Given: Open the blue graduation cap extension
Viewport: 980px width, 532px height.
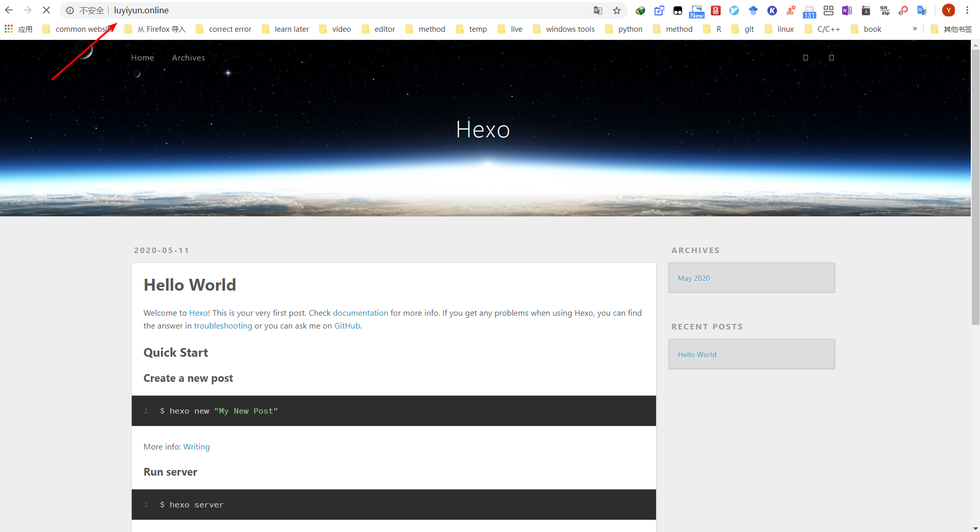Looking at the screenshot, I should pyautogui.click(x=753, y=10).
